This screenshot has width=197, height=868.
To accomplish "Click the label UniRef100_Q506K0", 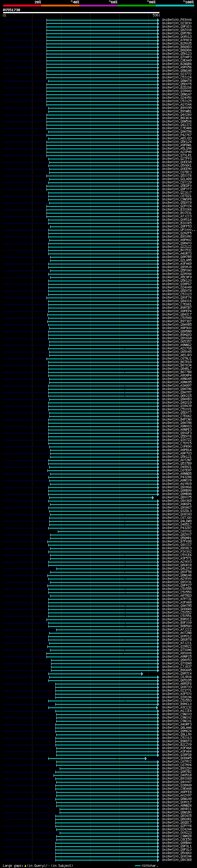I will (177, 853).
